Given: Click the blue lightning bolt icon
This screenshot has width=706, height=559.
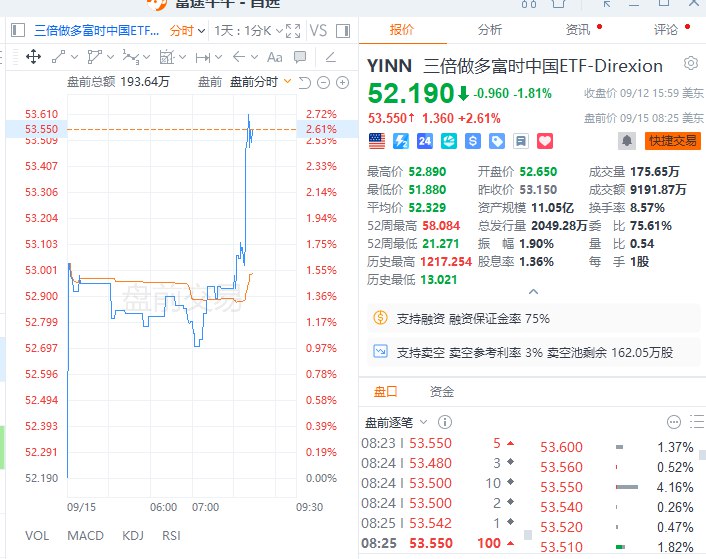Looking at the screenshot, I should (x=401, y=141).
